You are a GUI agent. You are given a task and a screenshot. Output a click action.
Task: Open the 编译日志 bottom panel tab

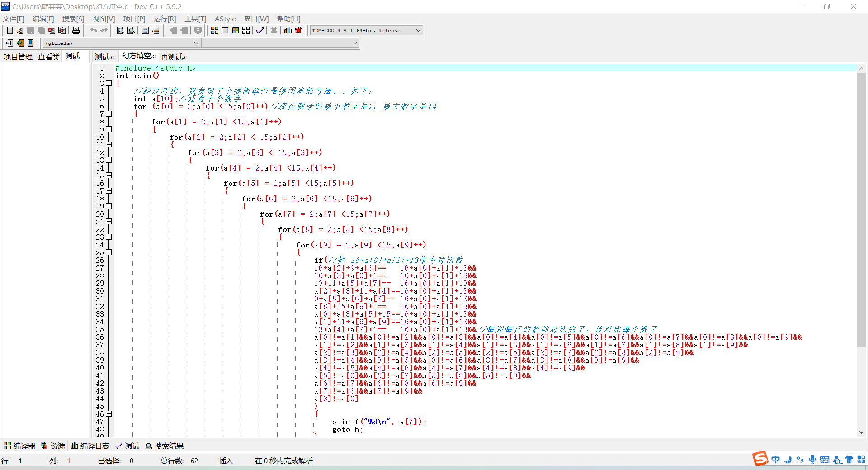point(90,446)
